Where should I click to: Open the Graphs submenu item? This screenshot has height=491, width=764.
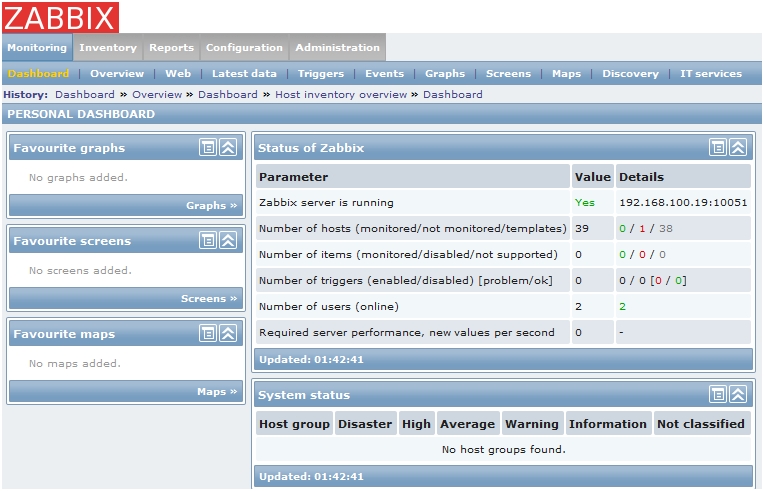445,74
